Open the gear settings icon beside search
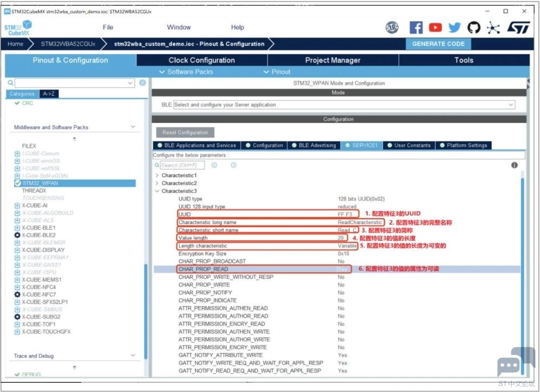The image size is (540, 392). coord(142,83)
